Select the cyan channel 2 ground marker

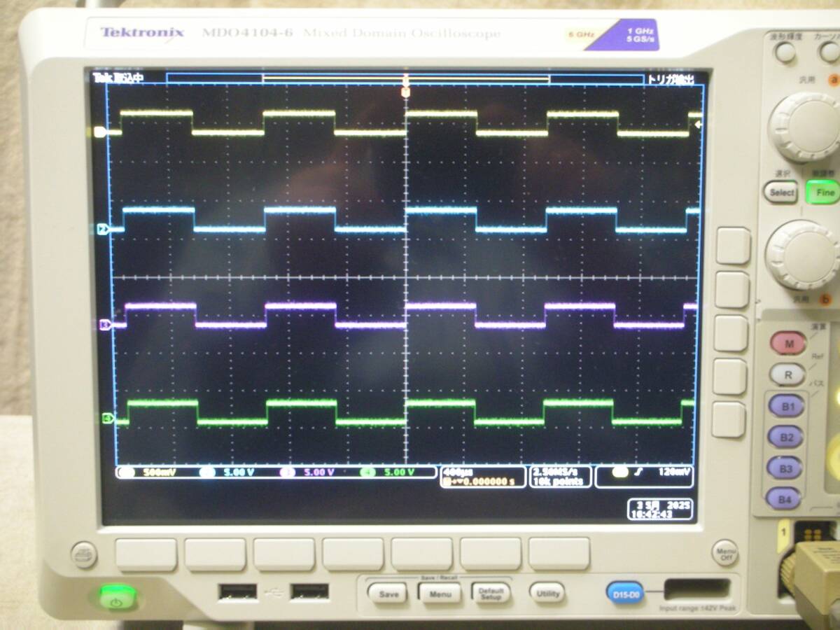coord(102,229)
